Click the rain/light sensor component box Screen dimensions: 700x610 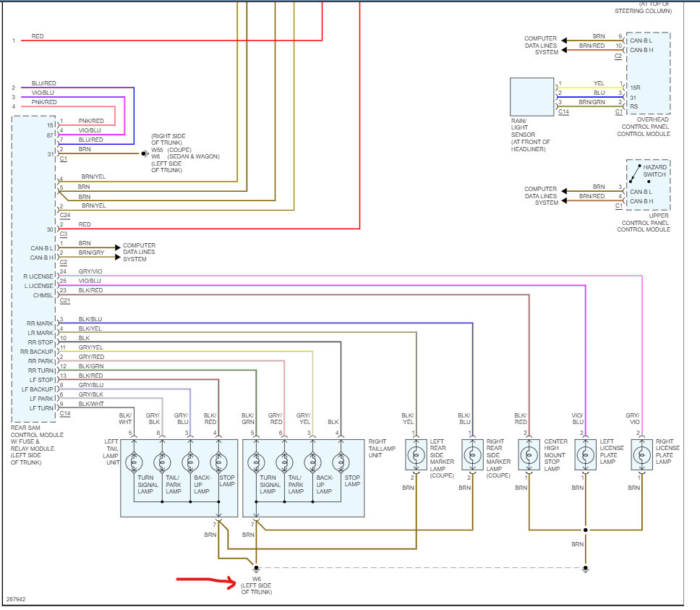(532, 97)
